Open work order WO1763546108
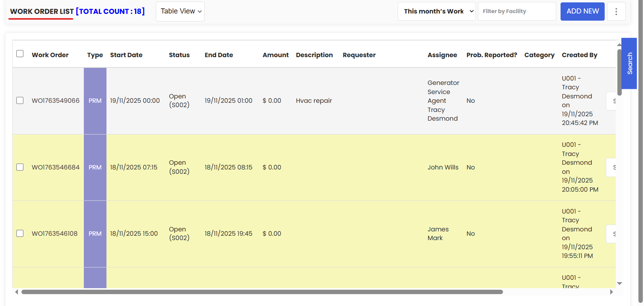Viewport: 644px width, 306px height. point(55,233)
